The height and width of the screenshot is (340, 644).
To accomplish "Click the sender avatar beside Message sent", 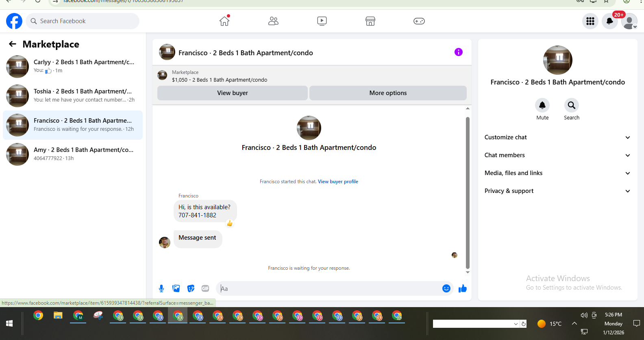I will [x=165, y=243].
